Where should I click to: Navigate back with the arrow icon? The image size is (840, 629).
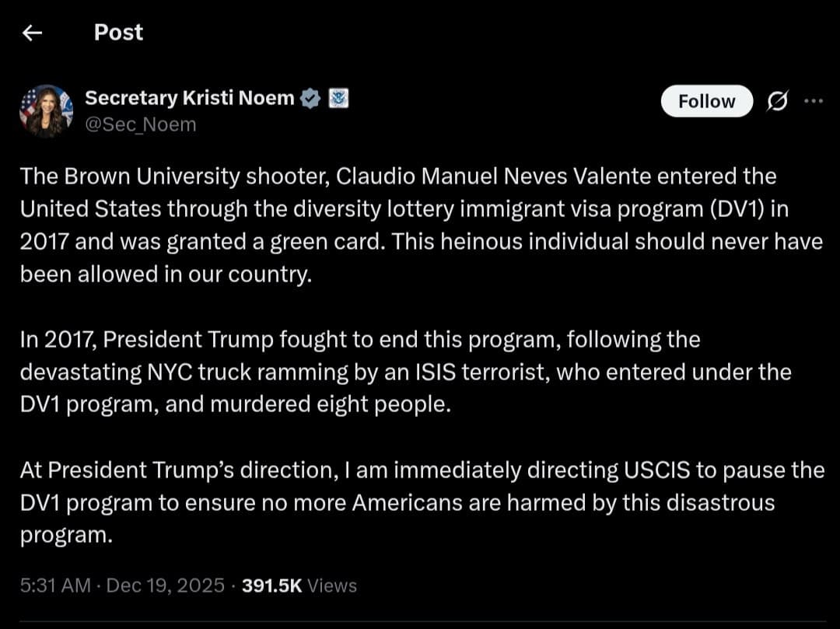click(31, 33)
